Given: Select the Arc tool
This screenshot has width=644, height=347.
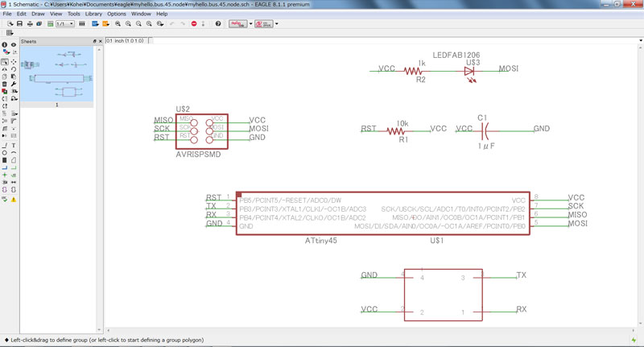Looking at the screenshot, I should [14, 153].
